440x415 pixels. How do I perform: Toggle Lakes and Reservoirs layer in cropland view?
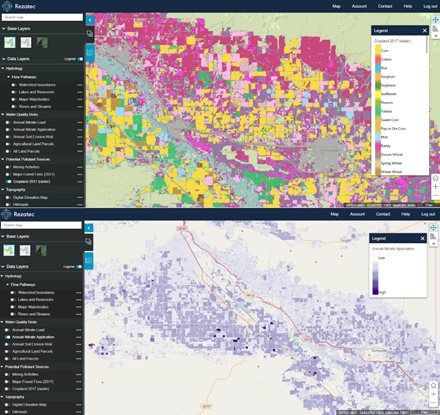[x=13, y=92]
